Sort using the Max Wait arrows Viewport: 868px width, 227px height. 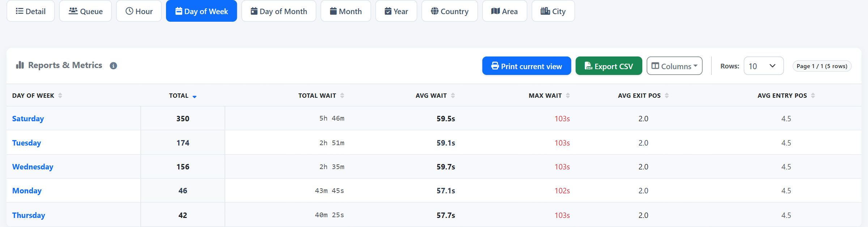click(x=568, y=96)
